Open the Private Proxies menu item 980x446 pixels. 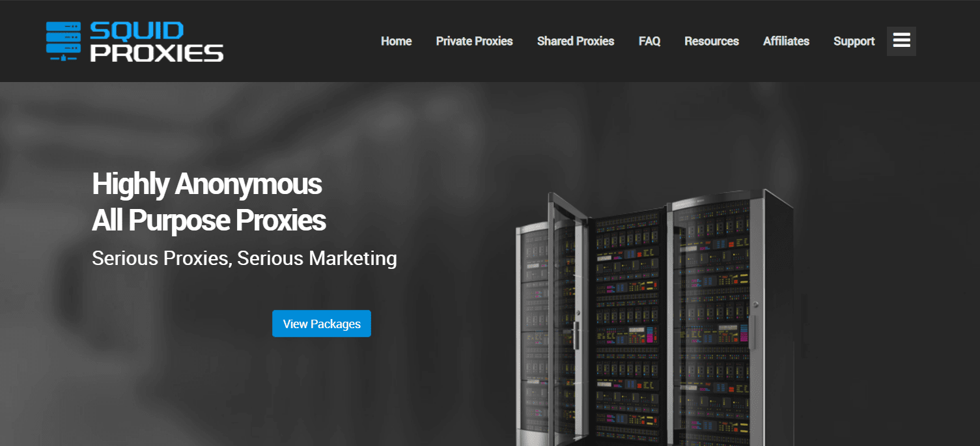(x=474, y=41)
